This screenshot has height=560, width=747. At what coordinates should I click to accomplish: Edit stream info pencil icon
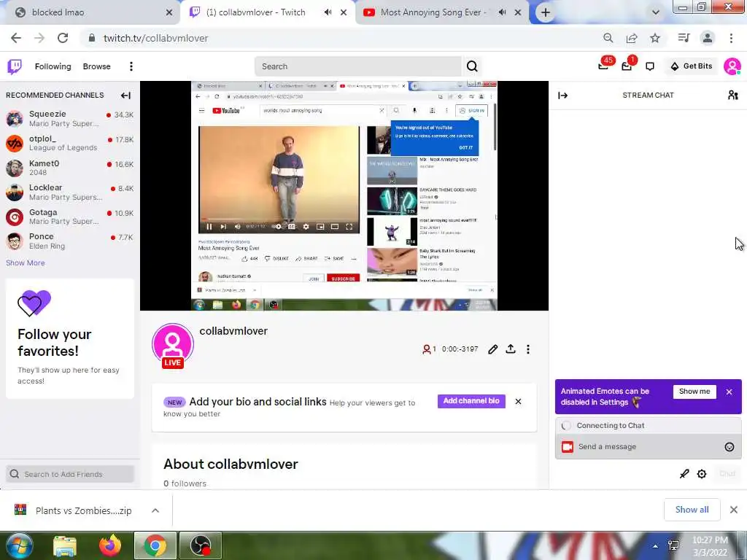(x=492, y=349)
